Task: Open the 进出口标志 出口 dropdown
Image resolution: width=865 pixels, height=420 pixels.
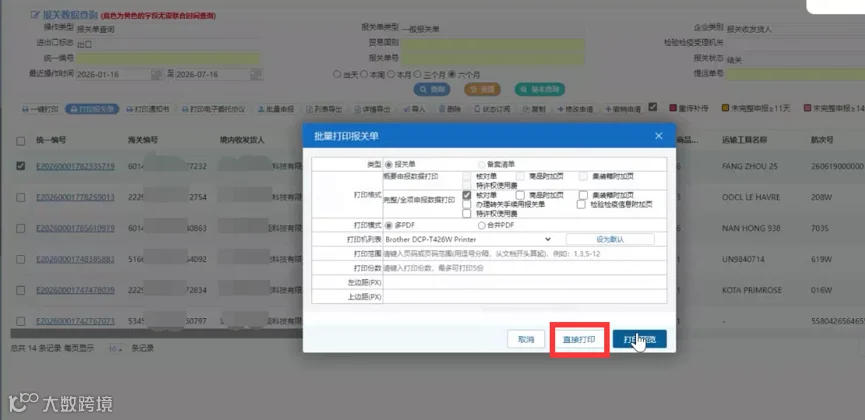Action: pyautogui.click(x=167, y=44)
